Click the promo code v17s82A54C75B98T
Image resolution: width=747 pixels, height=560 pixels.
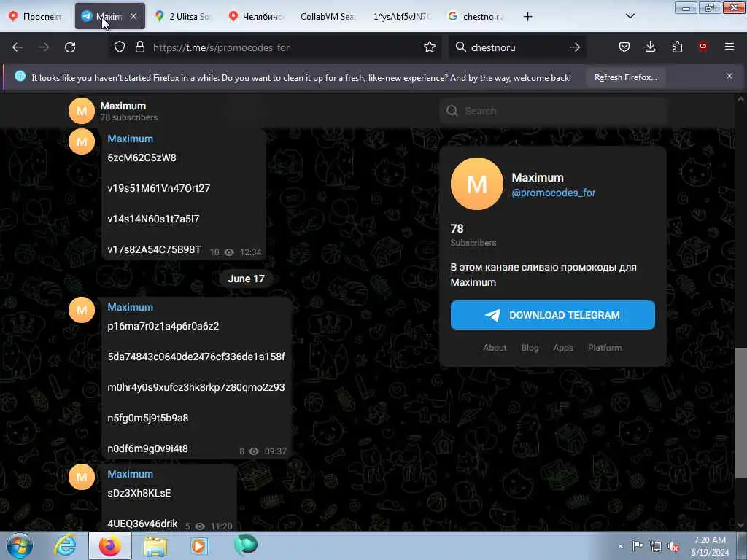point(155,249)
